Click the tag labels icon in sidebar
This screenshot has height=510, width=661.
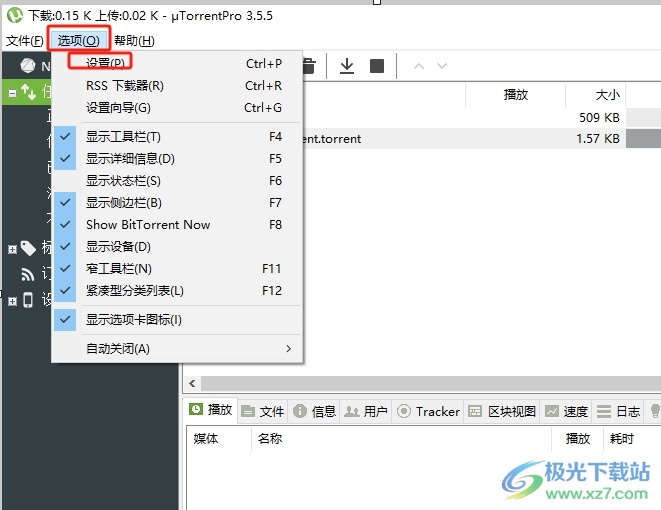28,248
